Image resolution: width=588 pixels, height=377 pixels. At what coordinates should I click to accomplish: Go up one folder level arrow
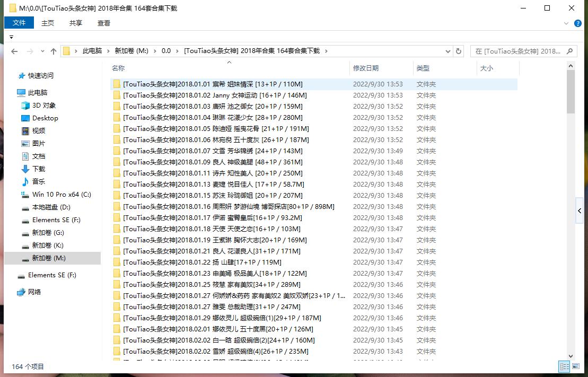coord(53,51)
